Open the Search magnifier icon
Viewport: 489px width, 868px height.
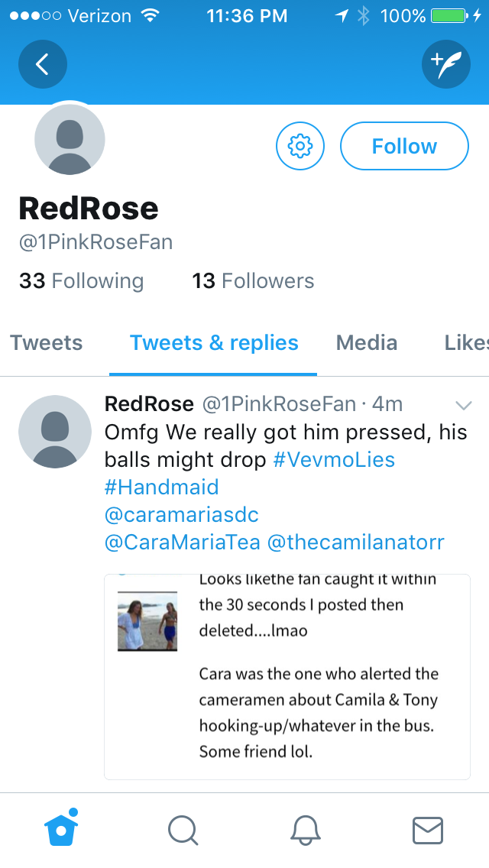pos(183,831)
